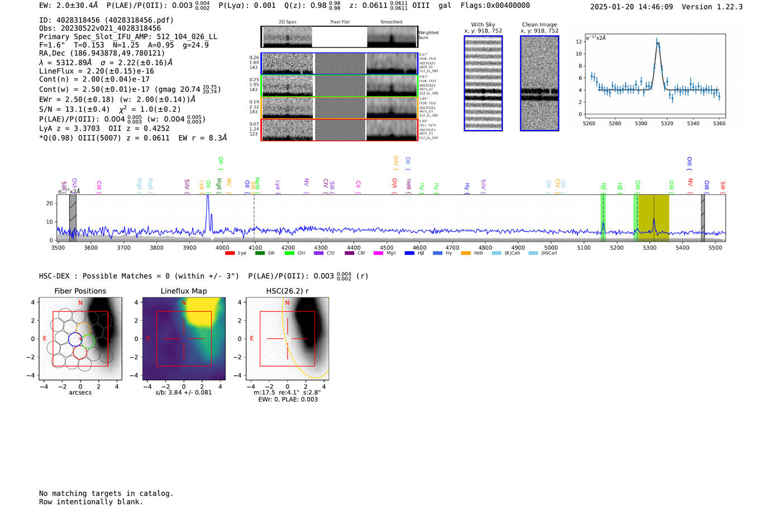Image resolution: width=782 pixels, height=532 pixels.
Task: Click the red fiber circle in Fiber Positions
Action: [80, 352]
